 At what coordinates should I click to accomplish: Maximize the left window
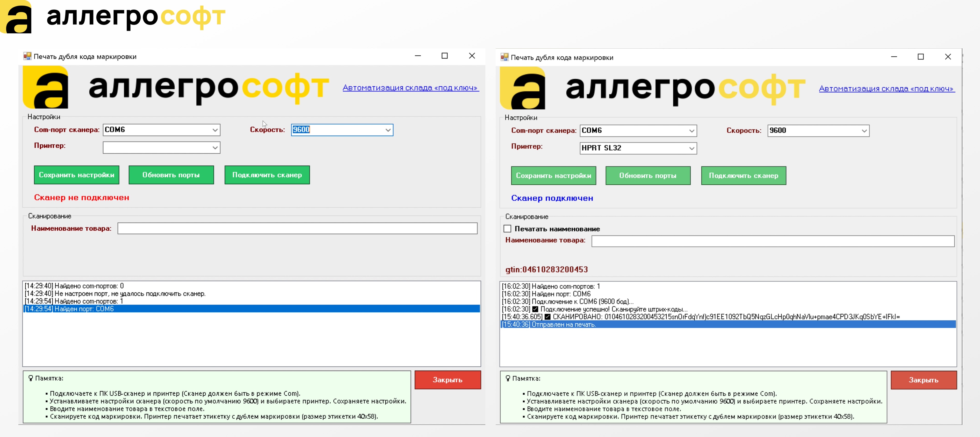(444, 56)
